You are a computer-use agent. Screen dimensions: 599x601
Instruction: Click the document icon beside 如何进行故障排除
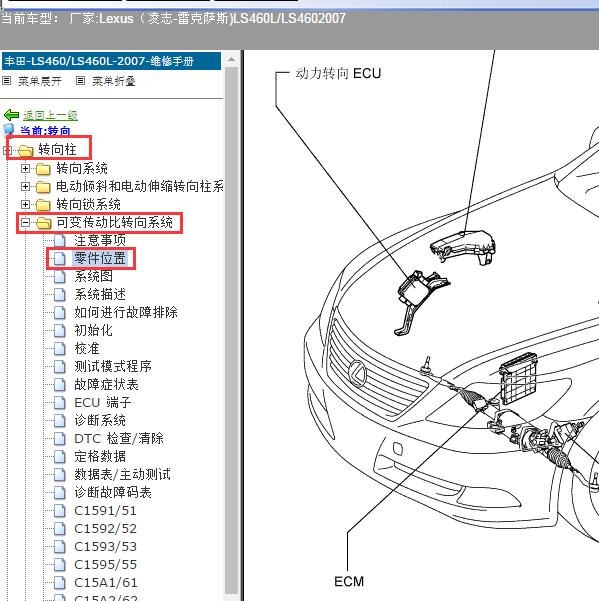click(x=59, y=312)
